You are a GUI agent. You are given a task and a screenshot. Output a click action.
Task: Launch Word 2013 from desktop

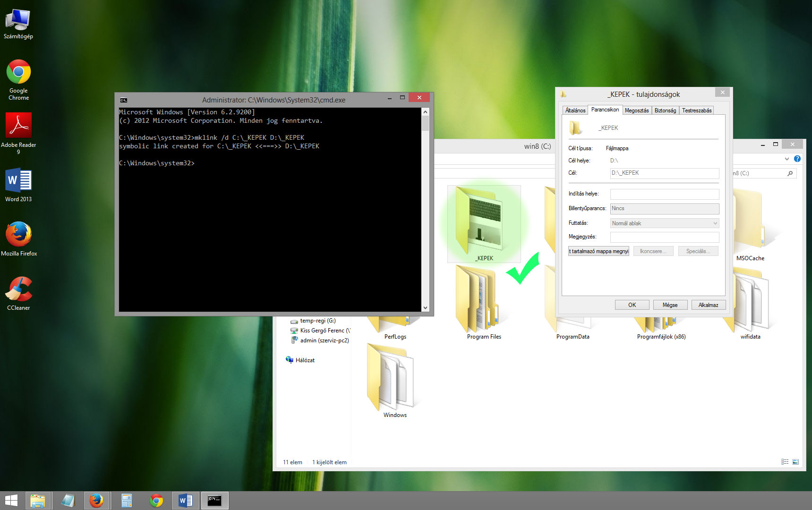[x=18, y=181]
